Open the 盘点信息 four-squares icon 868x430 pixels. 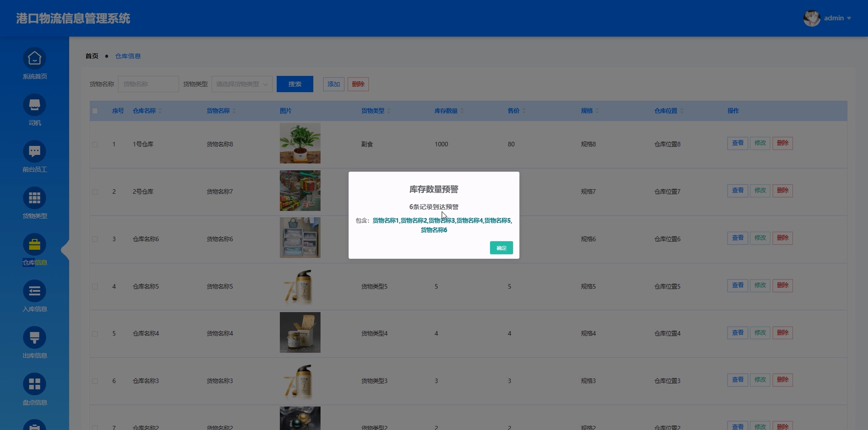point(35,384)
